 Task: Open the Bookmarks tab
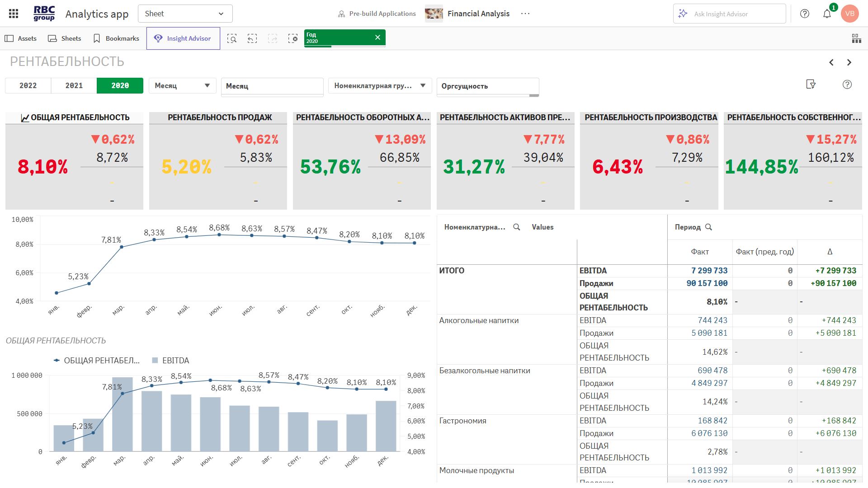[116, 38]
